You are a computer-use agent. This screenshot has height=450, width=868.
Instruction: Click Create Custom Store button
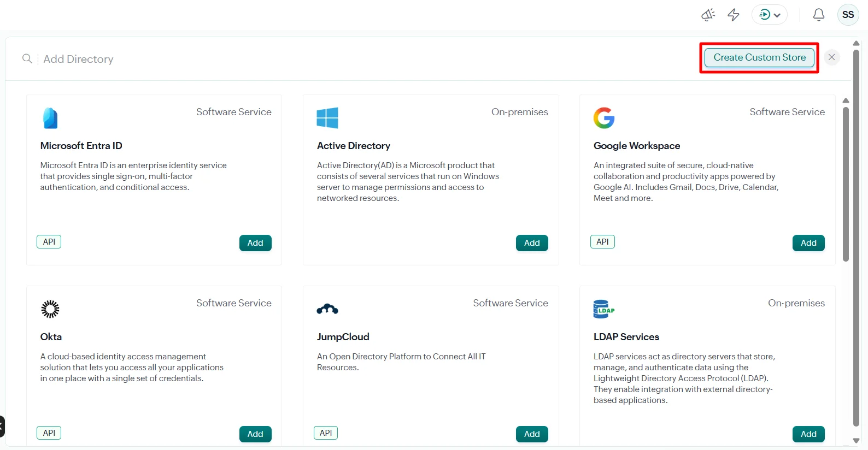759,57
